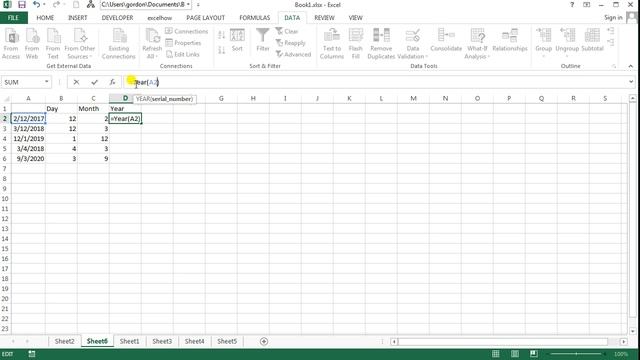Click the Flash Fill icon
The height and width of the screenshot is (360, 640).
tap(356, 44)
